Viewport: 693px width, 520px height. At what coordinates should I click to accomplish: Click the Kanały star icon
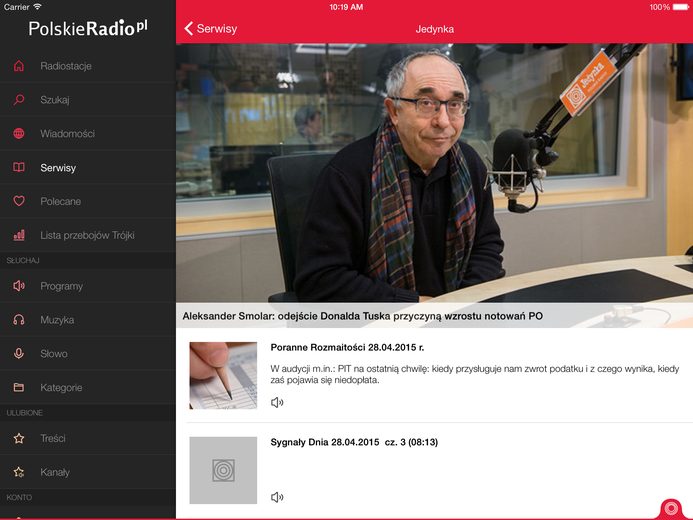click(x=19, y=472)
